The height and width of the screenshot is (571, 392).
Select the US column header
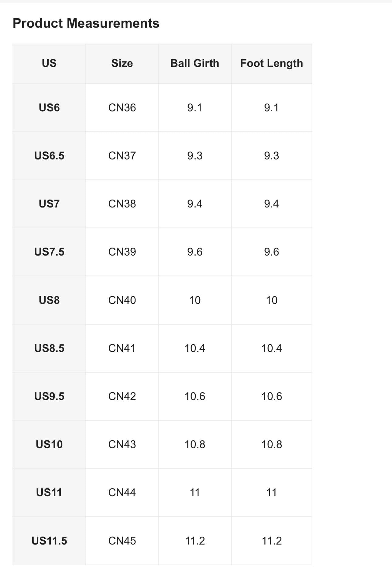(x=49, y=63)
